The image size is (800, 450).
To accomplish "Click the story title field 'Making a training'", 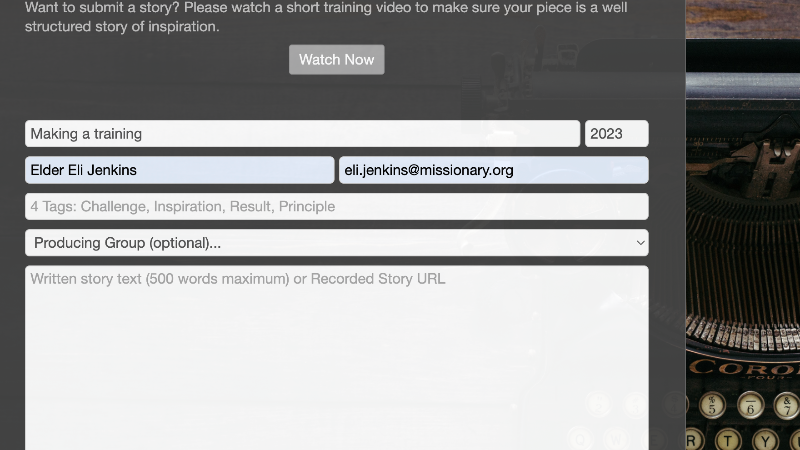I will tap(302, 134).
